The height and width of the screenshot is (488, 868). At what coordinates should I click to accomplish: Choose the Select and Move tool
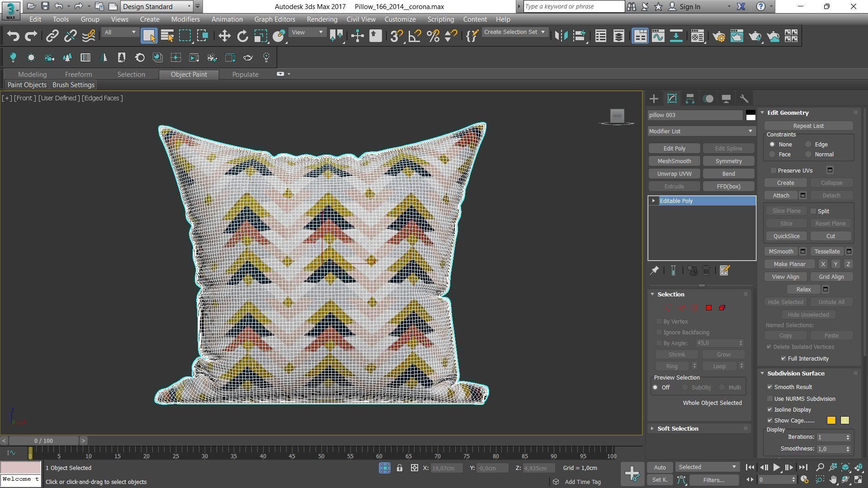click(x=224, y=36)
